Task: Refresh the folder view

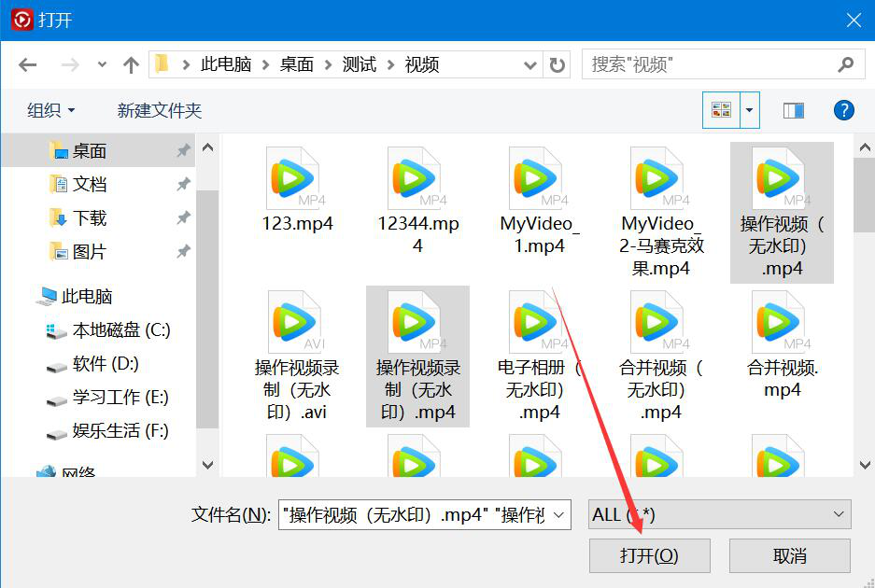Action: pyautogui.click(x=557, y=65)
